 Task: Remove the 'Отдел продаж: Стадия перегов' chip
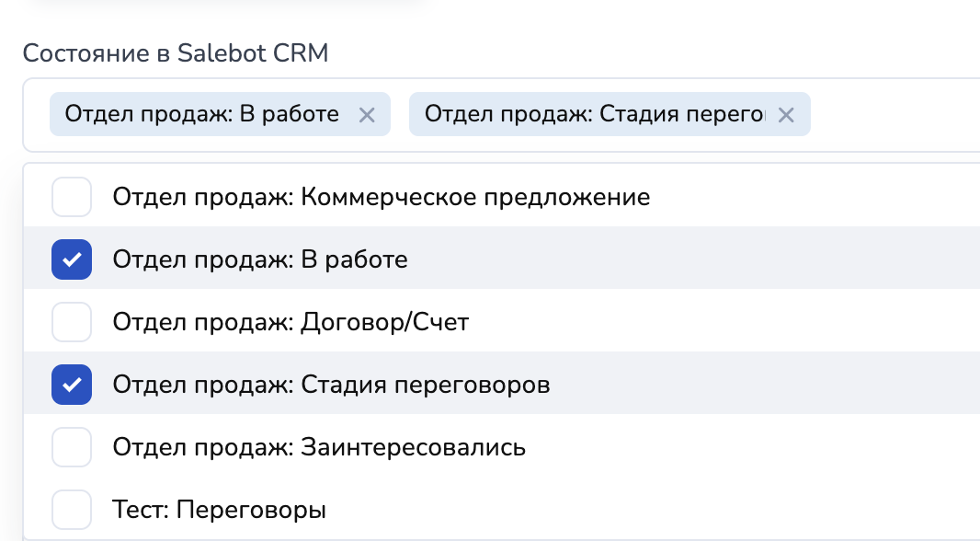click(x=785, y=115)
